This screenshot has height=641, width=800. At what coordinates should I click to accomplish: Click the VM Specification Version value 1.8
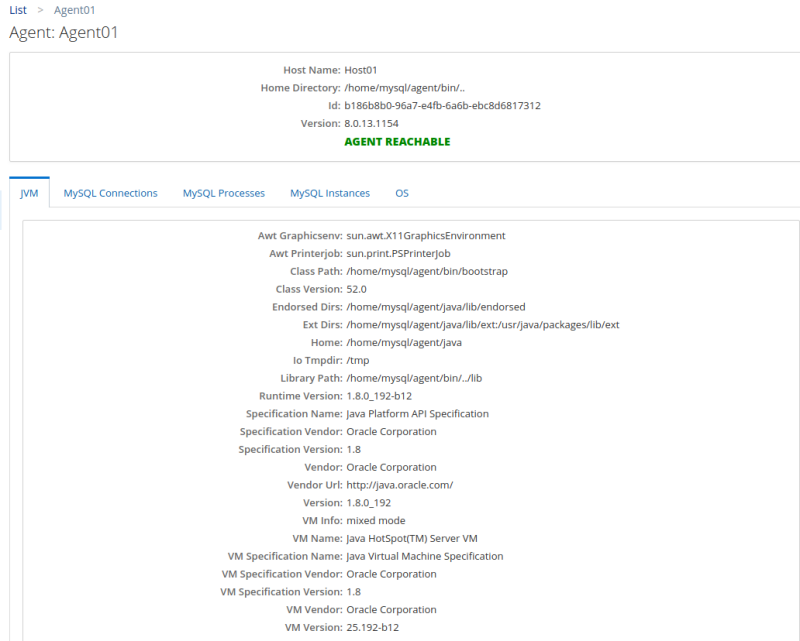354,592
